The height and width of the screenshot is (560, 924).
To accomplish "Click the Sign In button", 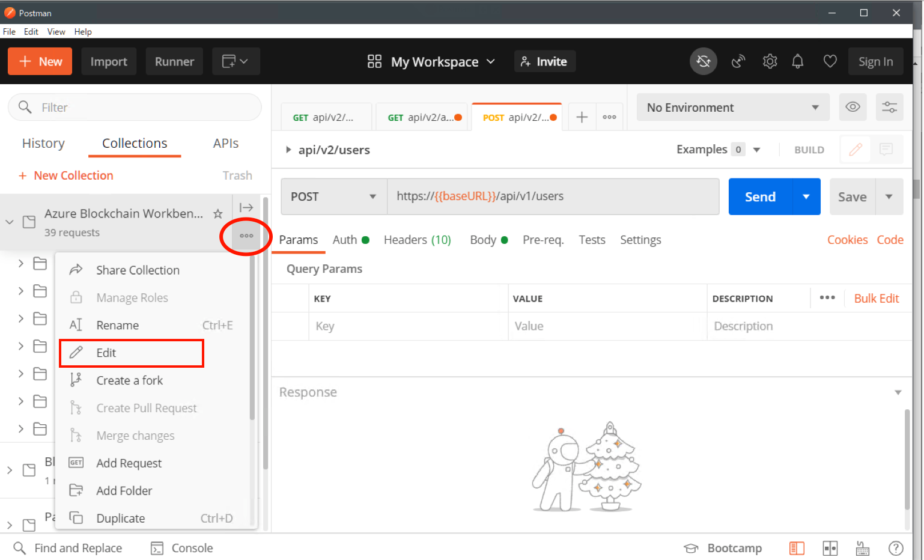I will click(x=875, y=61).
